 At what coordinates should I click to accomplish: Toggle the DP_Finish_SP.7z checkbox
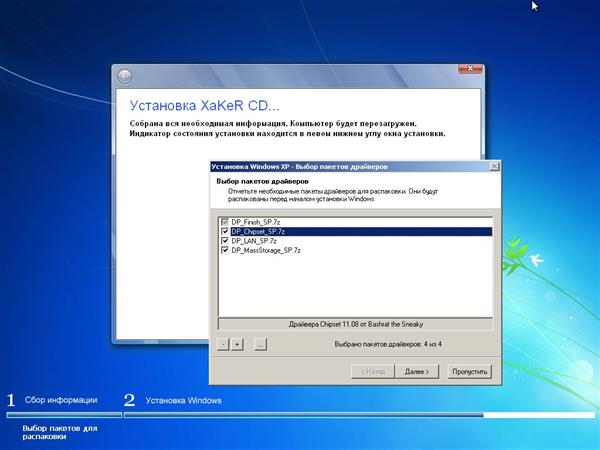[x=225, y=222]
